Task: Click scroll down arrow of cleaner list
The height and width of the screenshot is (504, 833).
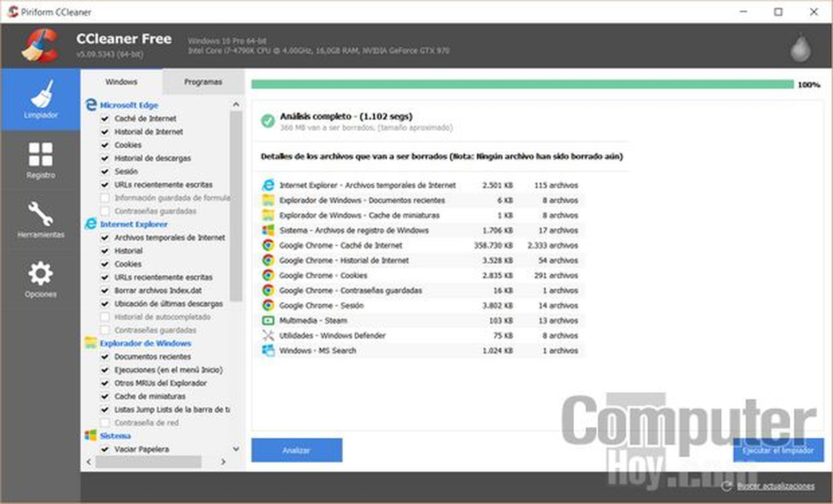Action: click(x=236, y=449)
